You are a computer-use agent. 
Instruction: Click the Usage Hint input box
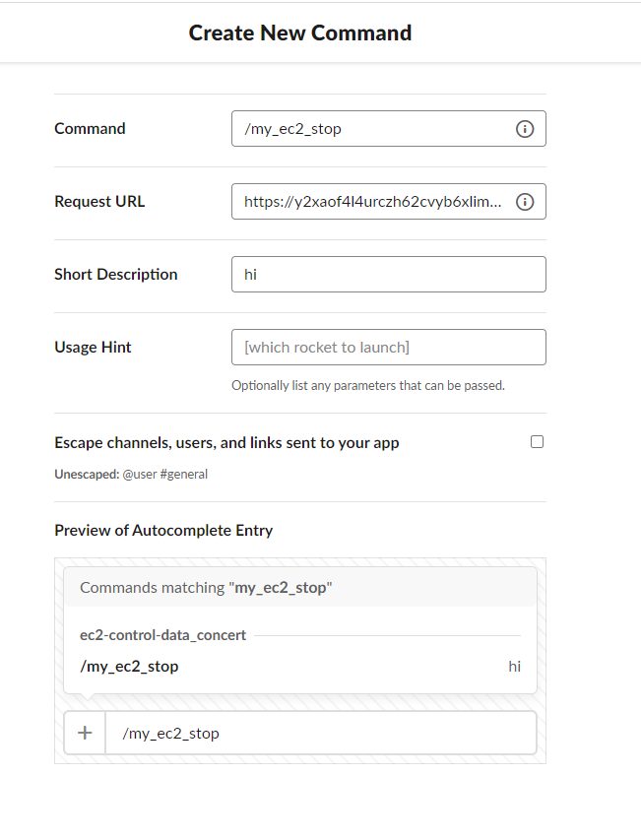pos(389,348)
